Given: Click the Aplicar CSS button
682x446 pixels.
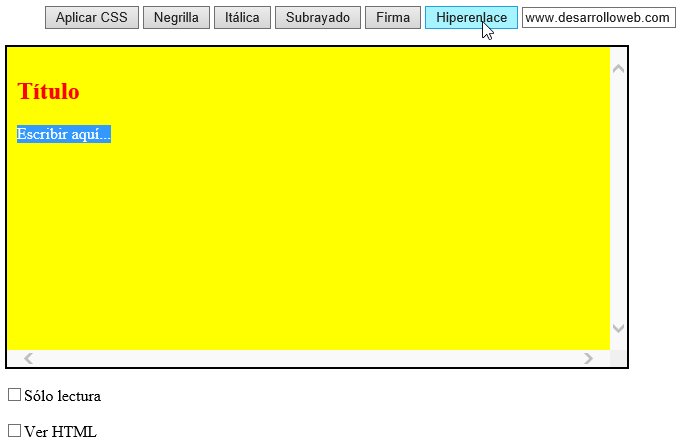Looking at the screenshot, I should pos(91,18).
